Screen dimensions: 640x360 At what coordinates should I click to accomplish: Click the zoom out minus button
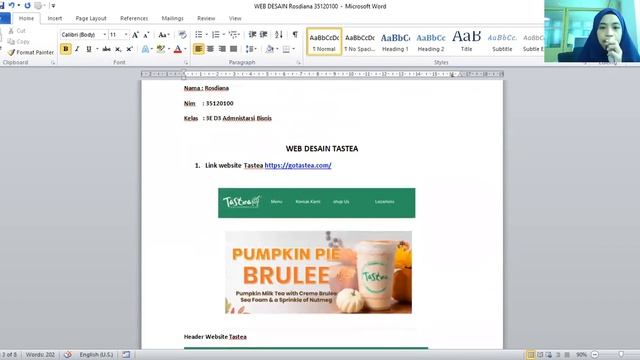(595, 355)
